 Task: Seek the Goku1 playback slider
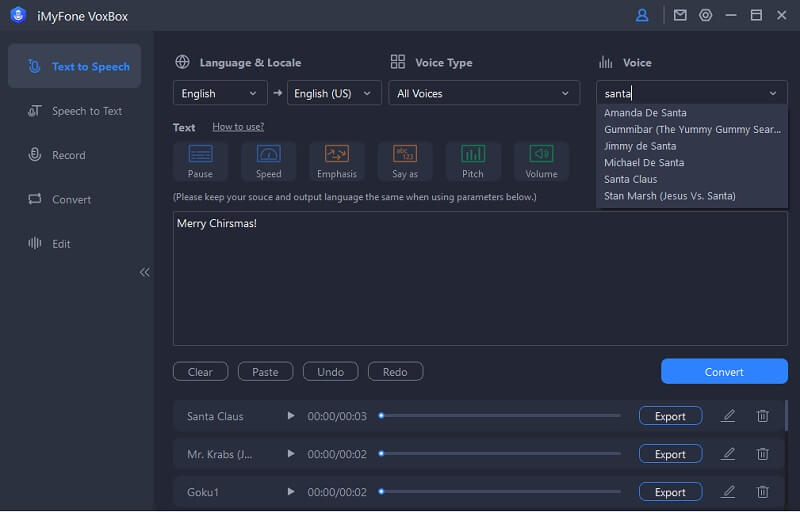coord(500,492)
